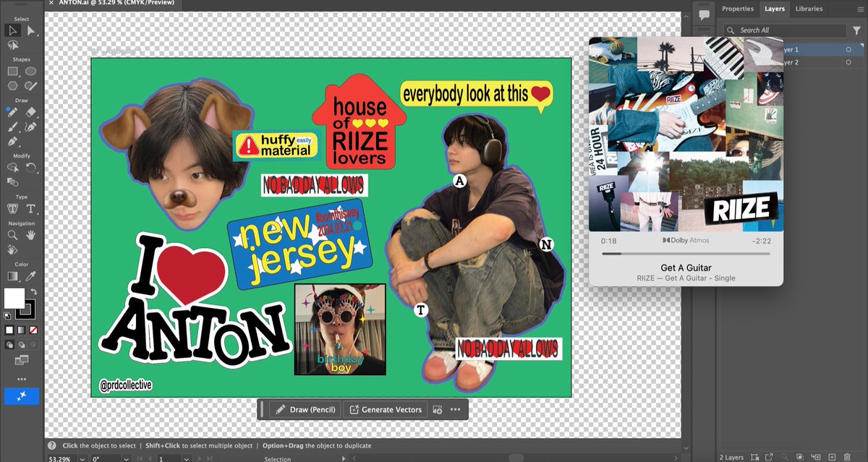
Task: Open the comments speech-bubble panel
Action: (704, 14)
